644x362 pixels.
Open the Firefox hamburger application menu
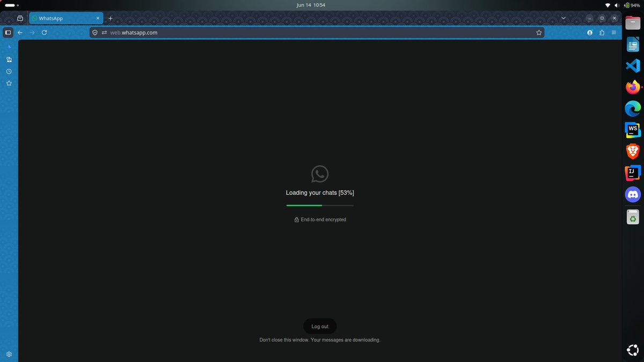click(614, 33)
